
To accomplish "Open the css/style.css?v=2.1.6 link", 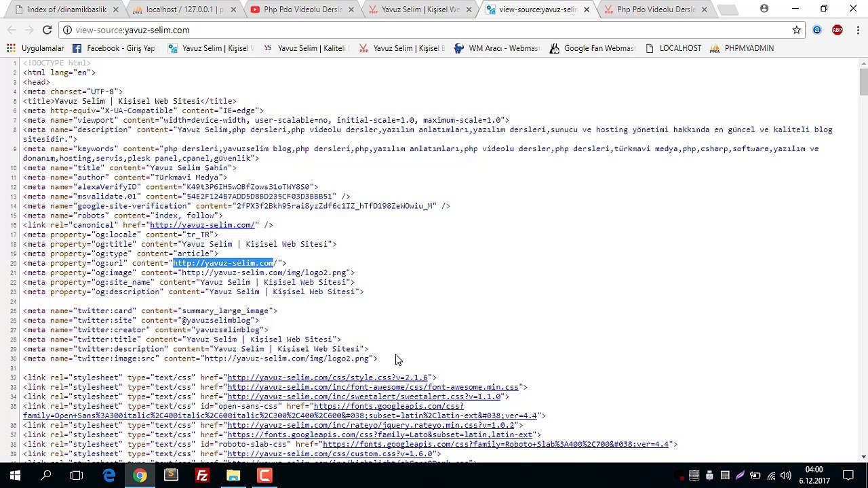I will pyautogui.click(x=328, y=378).
